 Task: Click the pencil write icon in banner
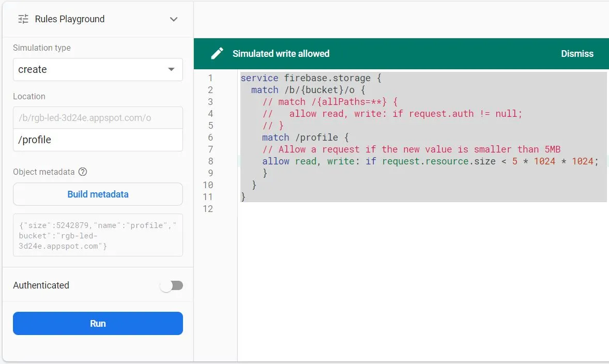pyautogui.click(x=217, y=54)
